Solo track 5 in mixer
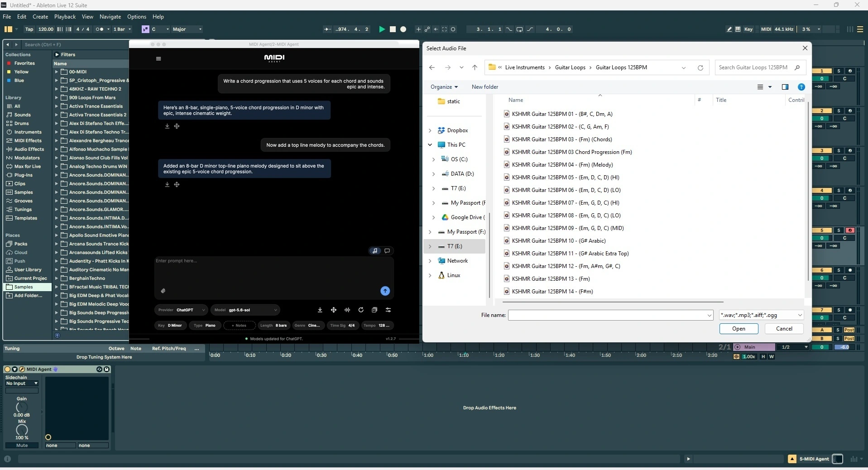This screenshot has height=470, width=868. click(x=839, y=230)
